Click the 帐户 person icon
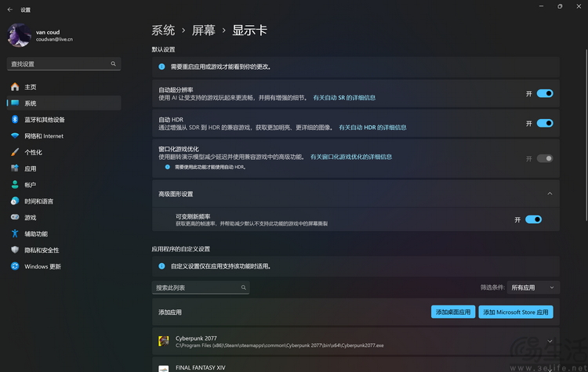Viewport: 588px width, 372px height. [15, 184]
